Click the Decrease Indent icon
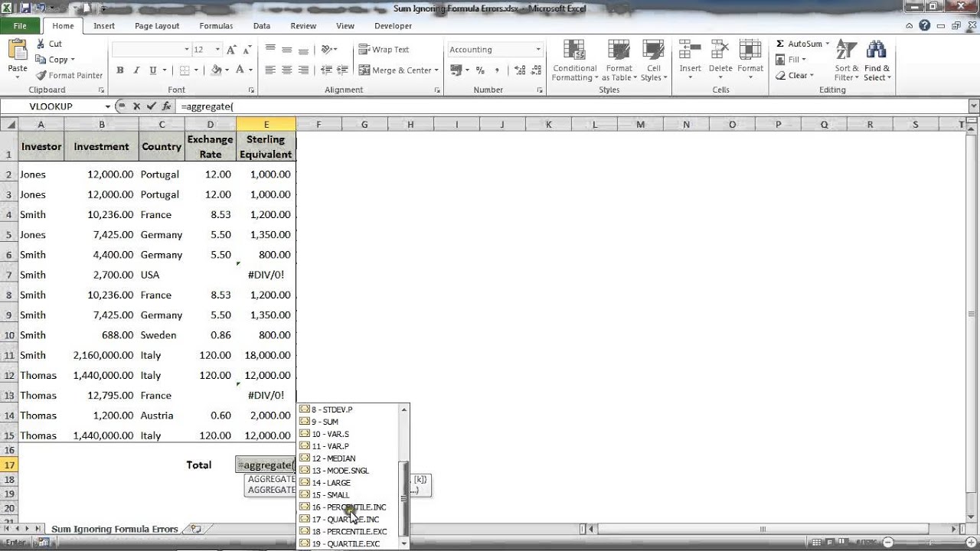980x551 pixels. point(326,70)
